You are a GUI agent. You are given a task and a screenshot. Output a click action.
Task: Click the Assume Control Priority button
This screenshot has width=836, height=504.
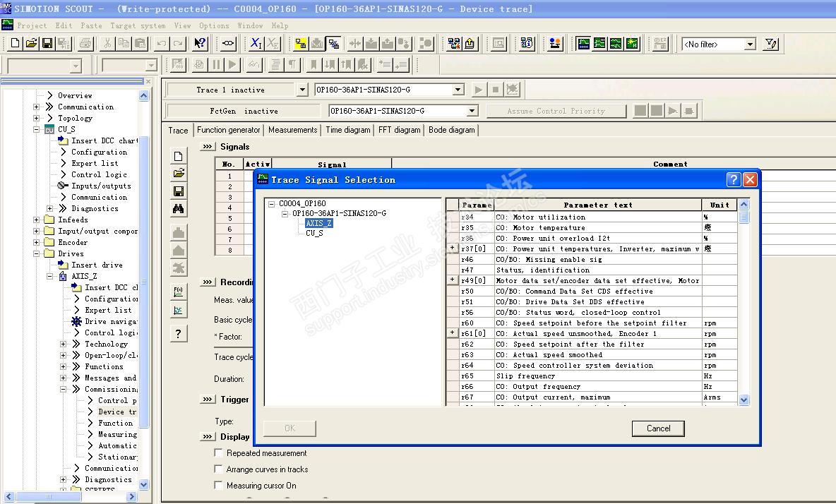click(x=556, y=111)
